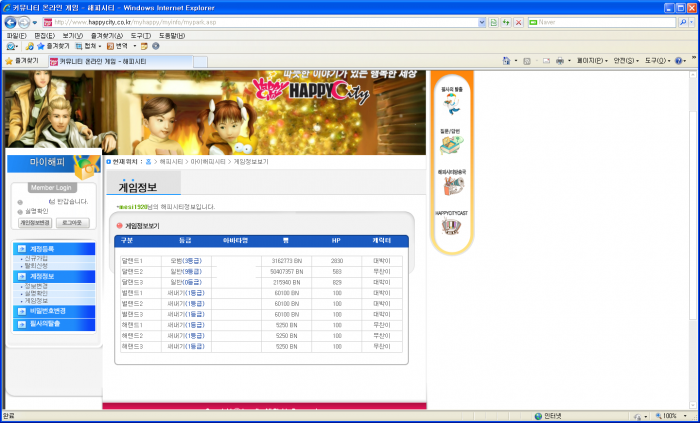700x423 pixels.
Task: Click the 필사의 탈출 character icon
Action: click(451, 103)
